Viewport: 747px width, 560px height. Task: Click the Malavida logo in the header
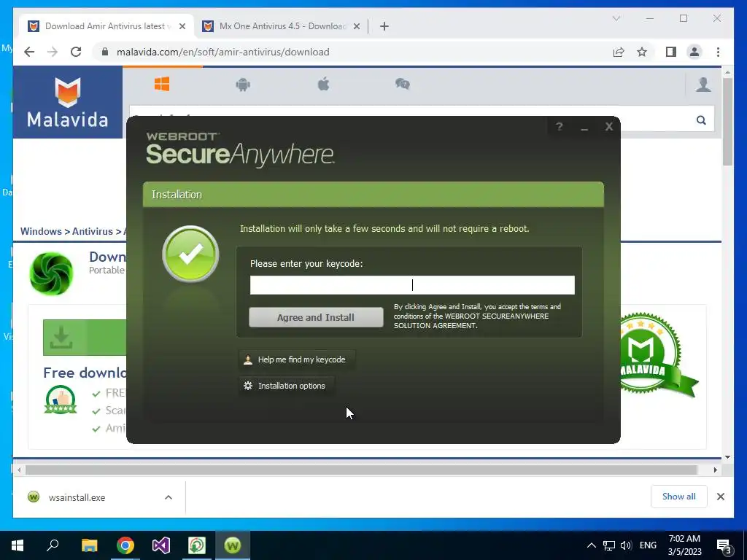(x=68, y=102)
